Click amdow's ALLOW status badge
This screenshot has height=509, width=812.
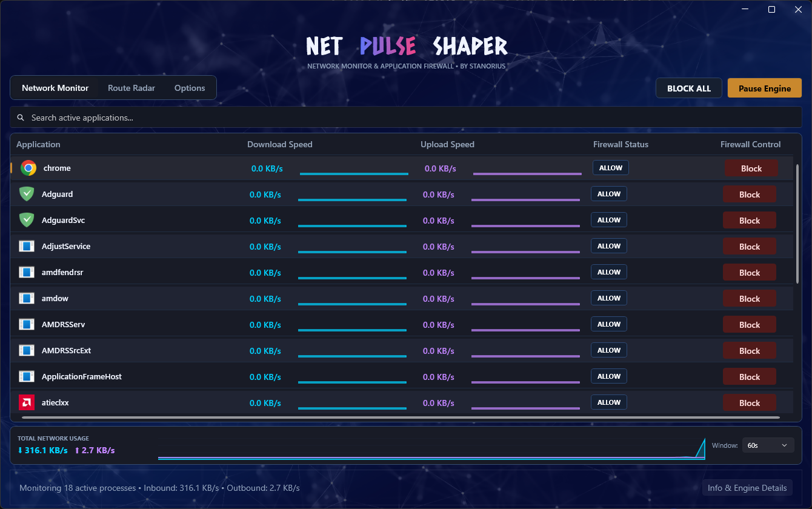tap(609, 298)
